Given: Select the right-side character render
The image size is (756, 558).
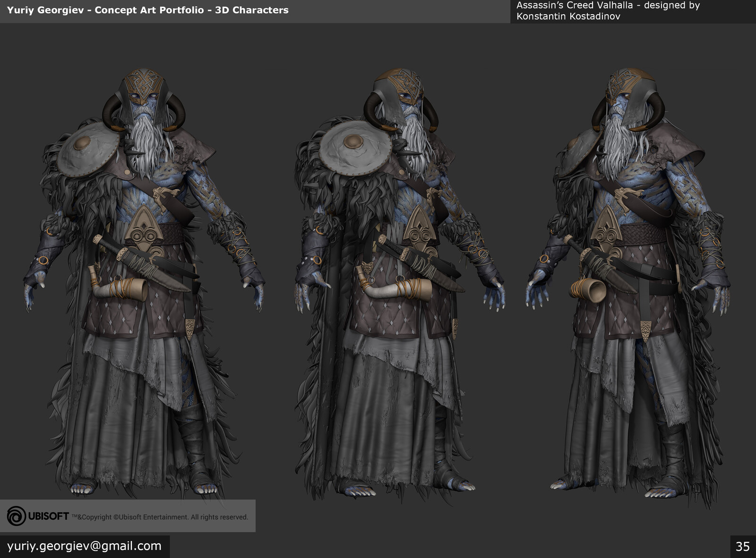Looking at the screenshot, I should (628, 287).
